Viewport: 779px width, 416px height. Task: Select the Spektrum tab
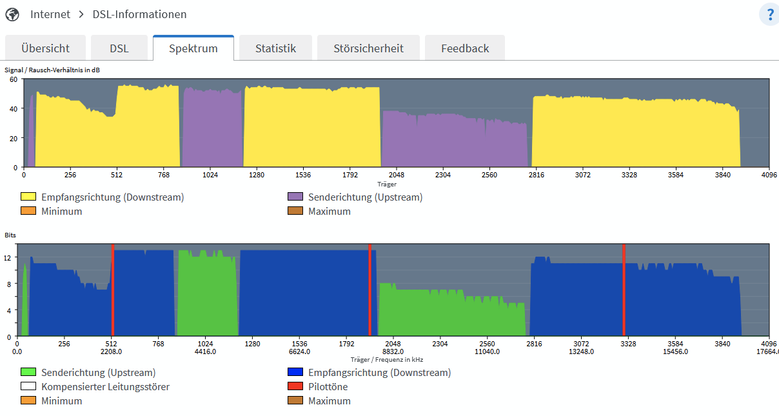(193, 48)
